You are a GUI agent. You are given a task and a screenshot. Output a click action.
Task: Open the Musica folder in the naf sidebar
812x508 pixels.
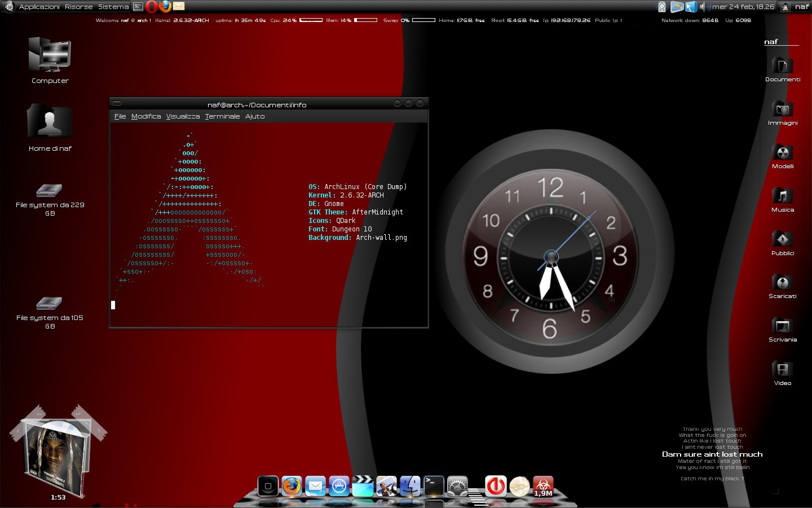(783, 195)
